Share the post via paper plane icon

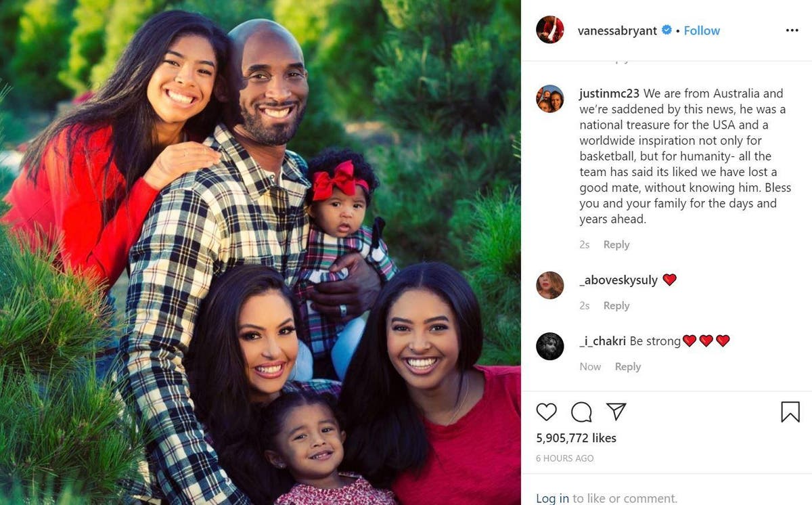(616, 412)
